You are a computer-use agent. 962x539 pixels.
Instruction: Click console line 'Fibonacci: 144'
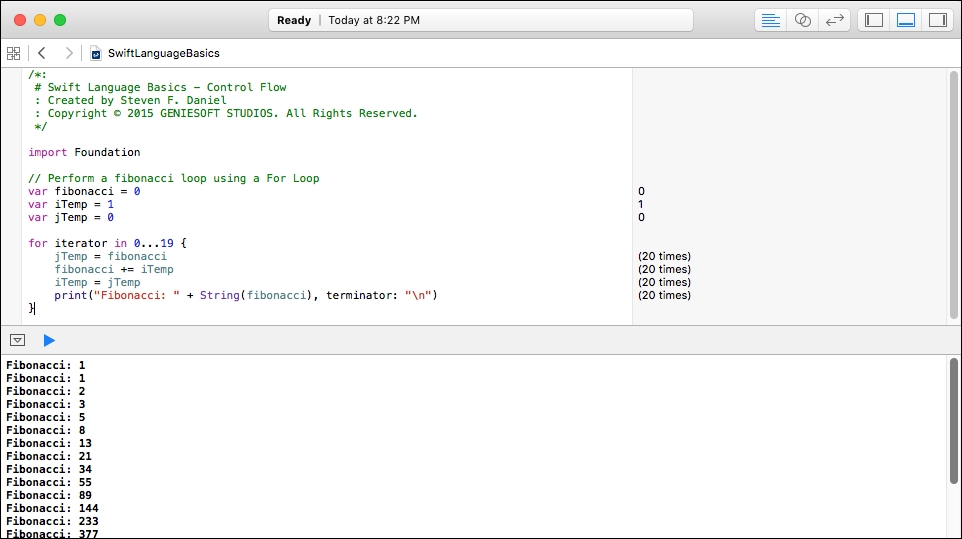(52, 508)
